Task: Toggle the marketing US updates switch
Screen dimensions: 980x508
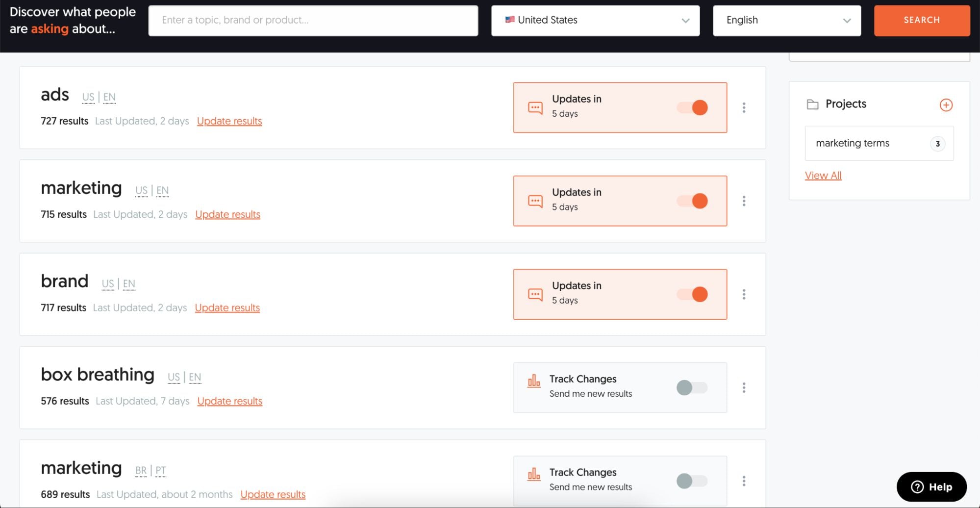Action: tap(692, 201)
